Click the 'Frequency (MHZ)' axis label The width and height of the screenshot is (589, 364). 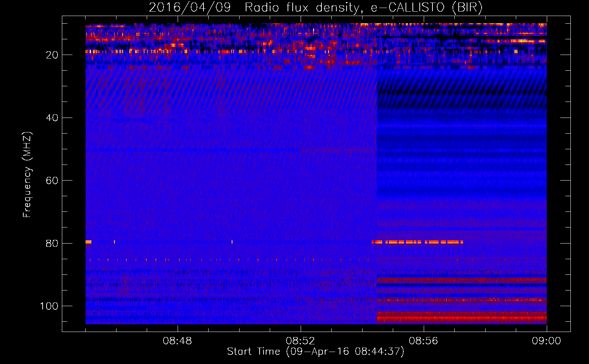(27, 175)
